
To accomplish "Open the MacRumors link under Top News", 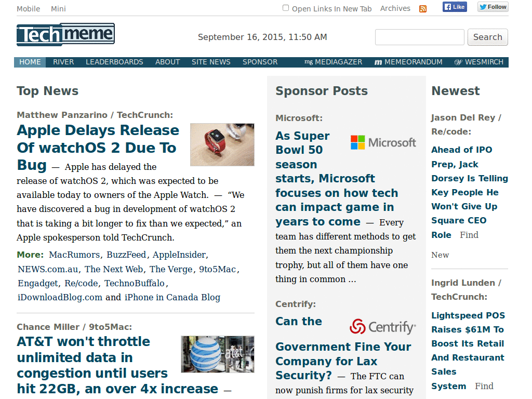I will (x=71, y=255).
